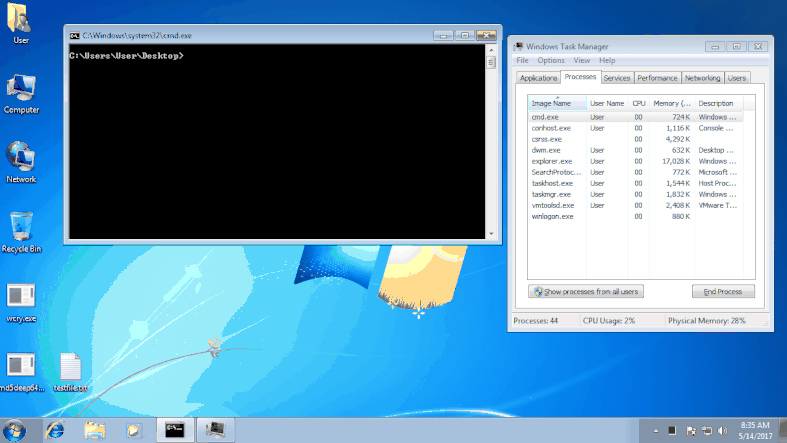
Task: Sort by Image Name column header
Action: pos(557,103)
